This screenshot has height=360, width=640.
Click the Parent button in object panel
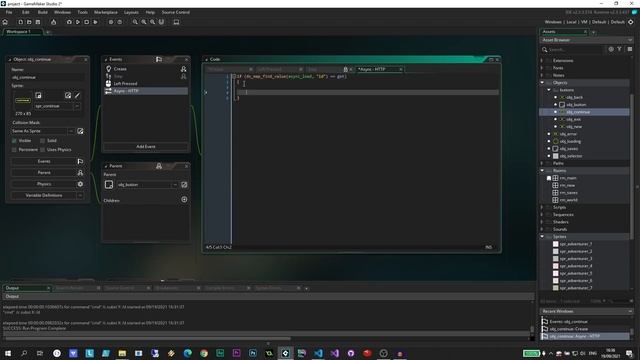[x=44, y=173]
